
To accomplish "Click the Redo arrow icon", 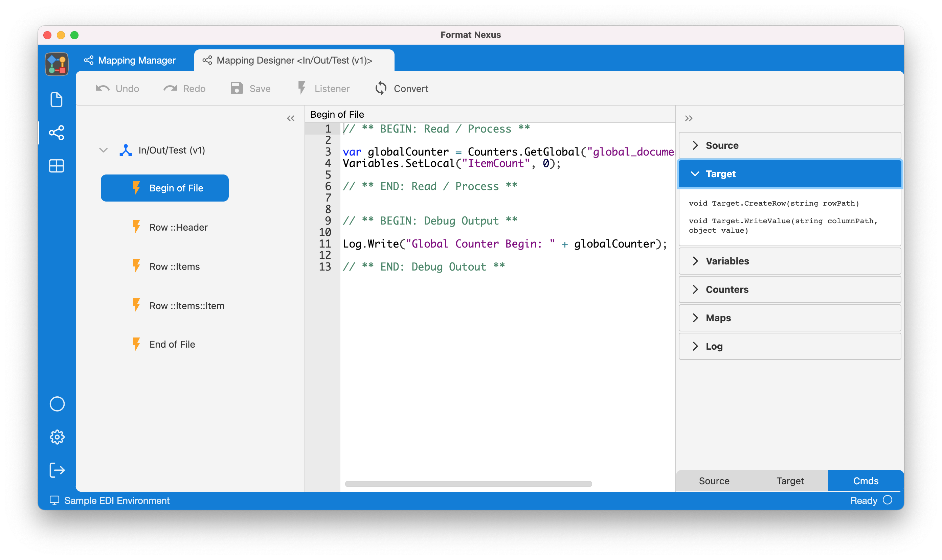I will point(170,89).
